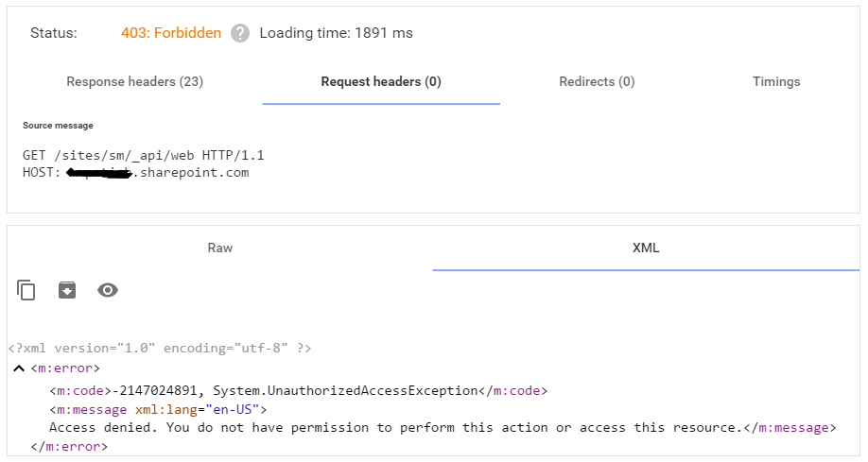The height and width of the screenshot is (462, 868).
Task: Toggle response preview with eye icon
Action: tap(108, 290)
